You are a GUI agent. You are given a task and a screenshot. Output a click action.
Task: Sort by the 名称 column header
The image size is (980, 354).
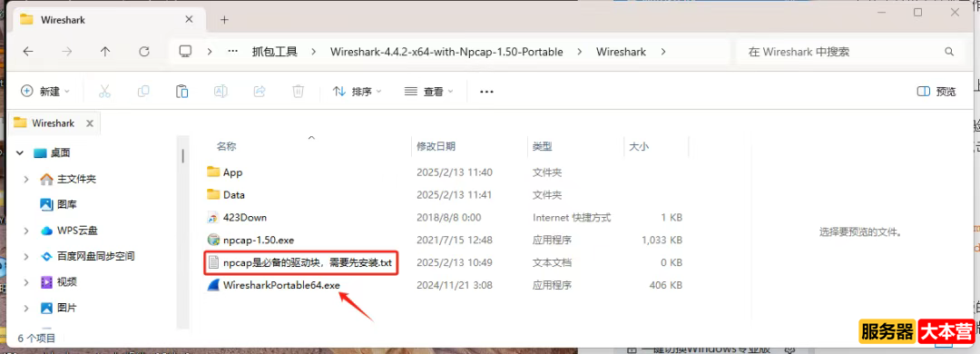point(226,146)
